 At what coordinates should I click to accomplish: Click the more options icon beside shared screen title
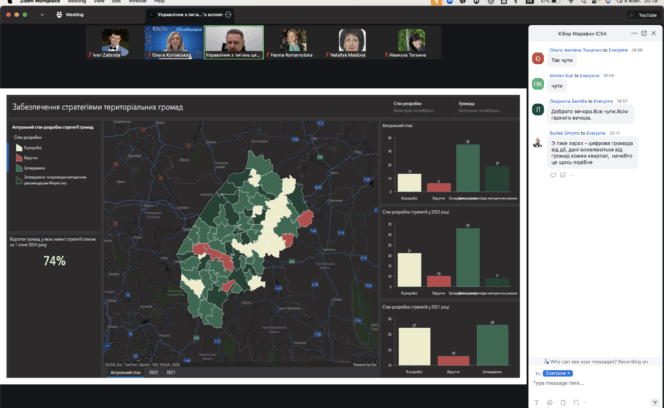228,16
